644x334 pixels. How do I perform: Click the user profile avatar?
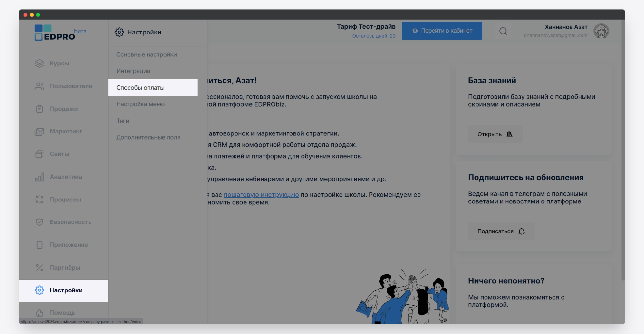click(601, 31)
